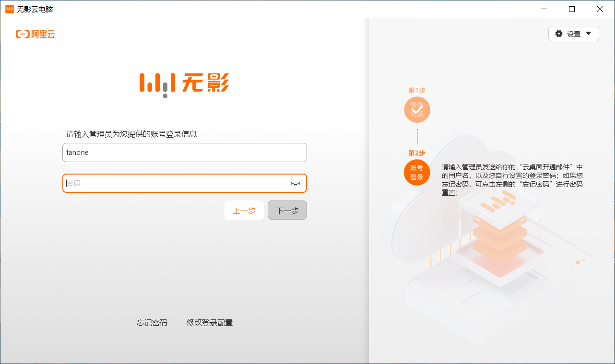The height and width of the screenshot is (364, 615).
Task: Click the 无影 logo above the form
Action: click(184, 85)
